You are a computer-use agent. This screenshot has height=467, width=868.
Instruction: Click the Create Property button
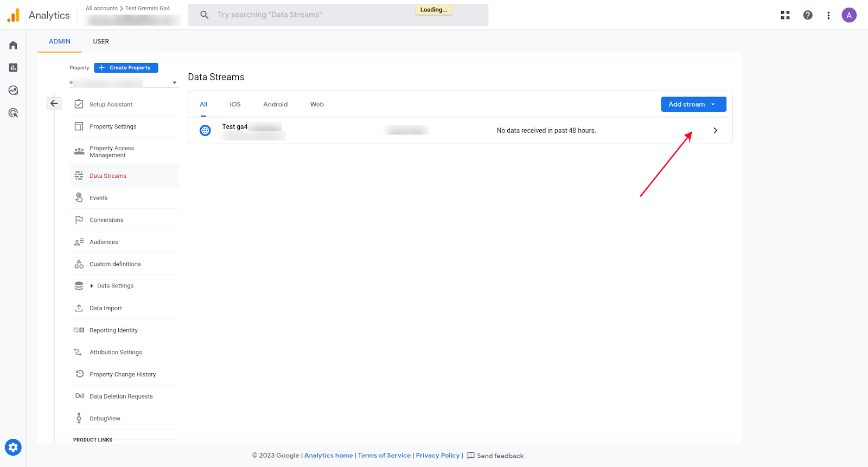(x=126, y=68)
